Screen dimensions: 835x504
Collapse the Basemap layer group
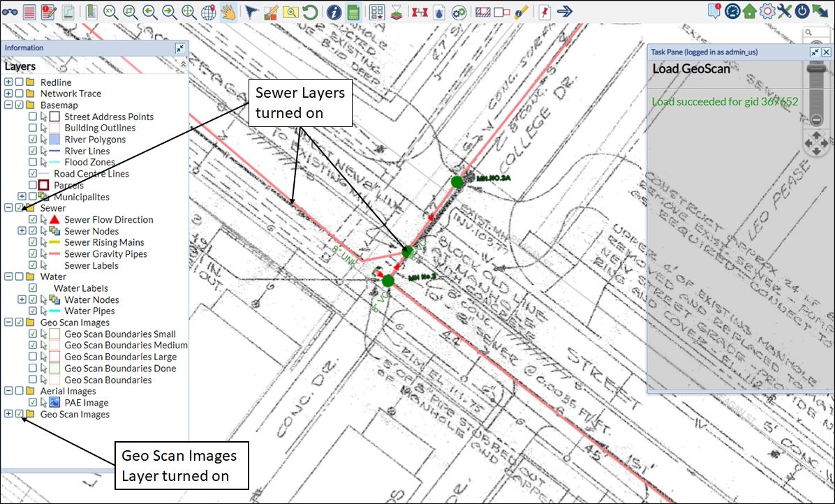click(8, 105)
